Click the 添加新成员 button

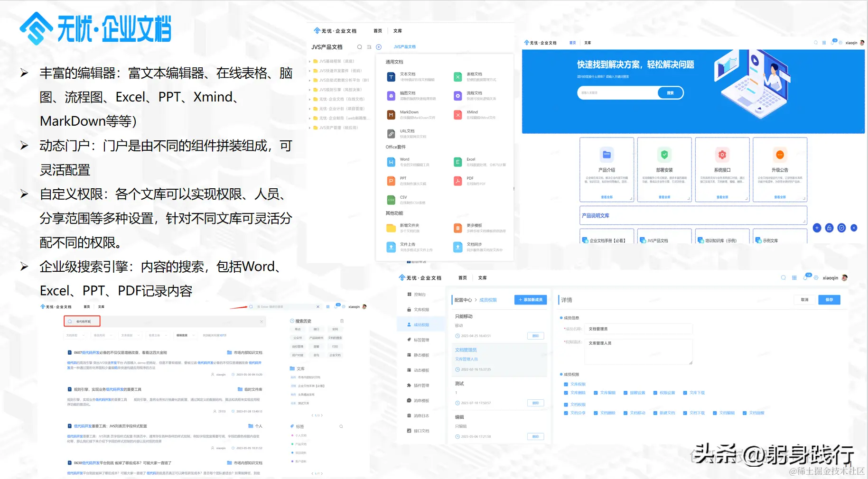[x=531, y=300]
